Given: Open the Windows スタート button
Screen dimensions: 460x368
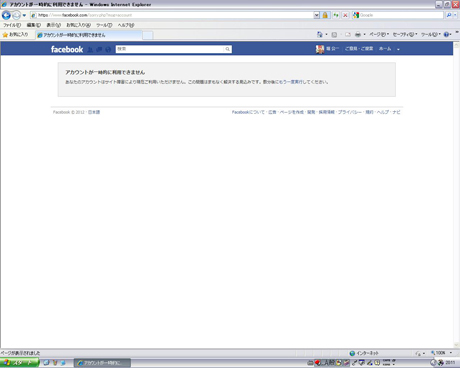Looking at the screenshot, I should tap(19, 362).
